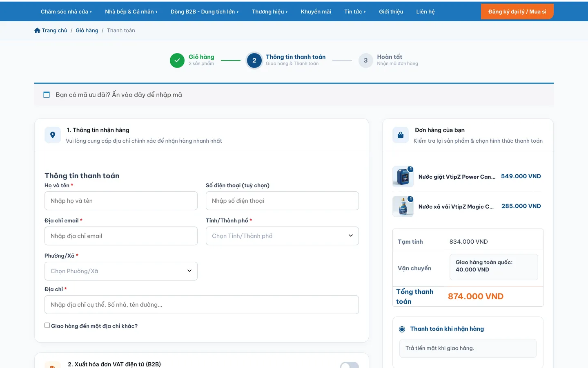The image size is (588, 368).
Task: Click the step 3 circle icon
Action: pos(366,61)
